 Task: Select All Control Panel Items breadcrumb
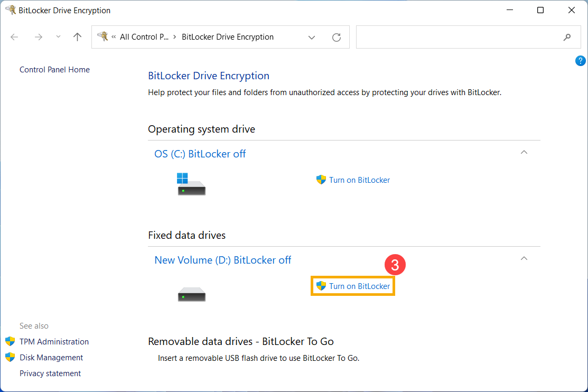click(144, 37)
